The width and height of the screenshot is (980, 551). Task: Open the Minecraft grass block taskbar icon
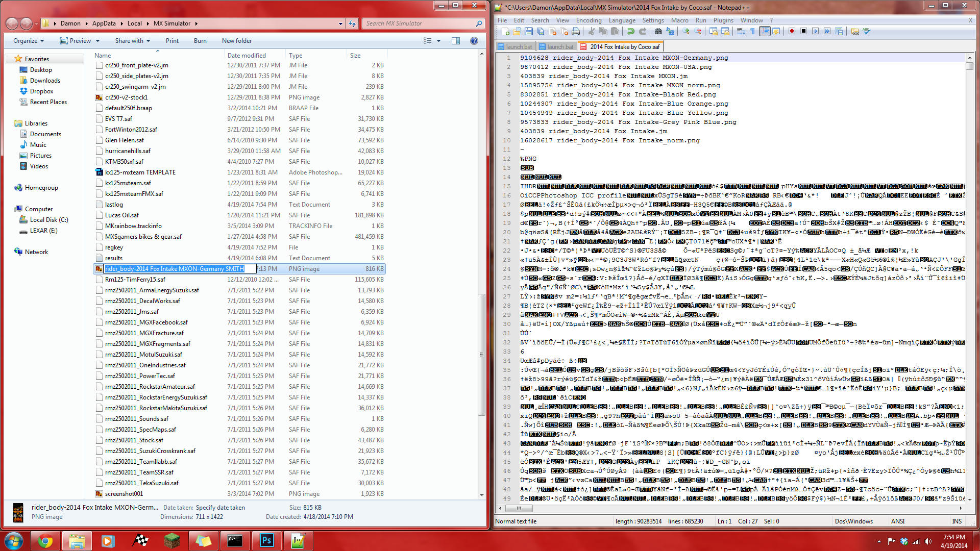171,541
